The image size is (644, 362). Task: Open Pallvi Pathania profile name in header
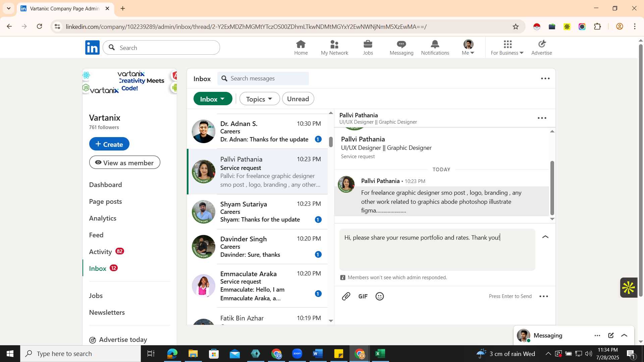point(359,115)
